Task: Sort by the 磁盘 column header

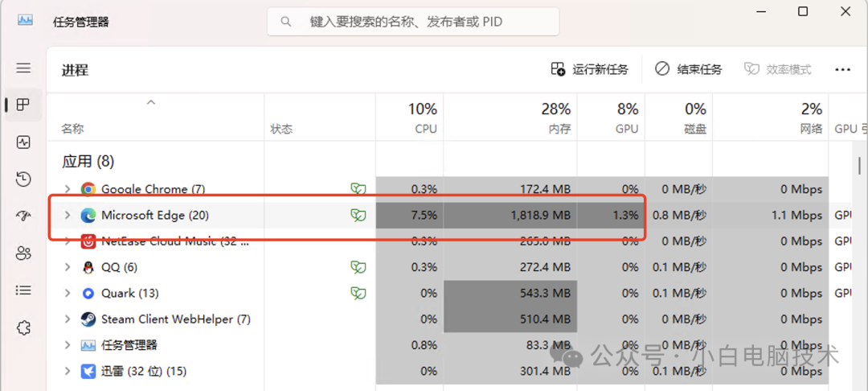Action: click(x=678, y=117)
